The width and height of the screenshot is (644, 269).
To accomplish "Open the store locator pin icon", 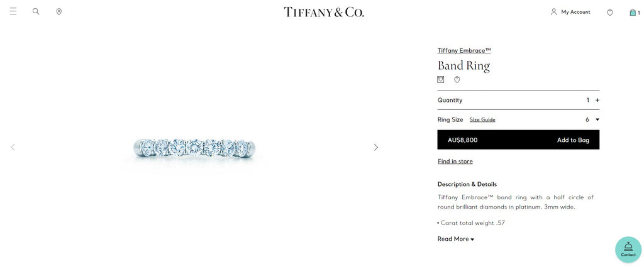I will [58, 12].
